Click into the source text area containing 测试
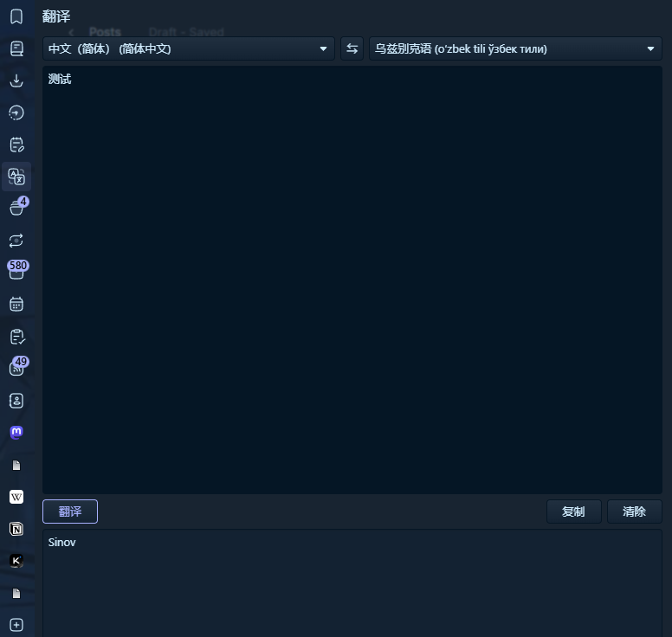This screenshot has width=672, height=637. [x=352, y=277]
